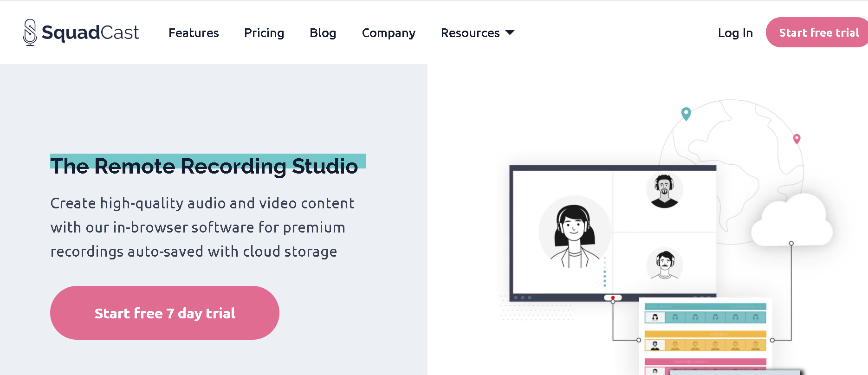The image size is (868, 375).
Task: Click the red recording dot indicator
Action: coord(613,297)
